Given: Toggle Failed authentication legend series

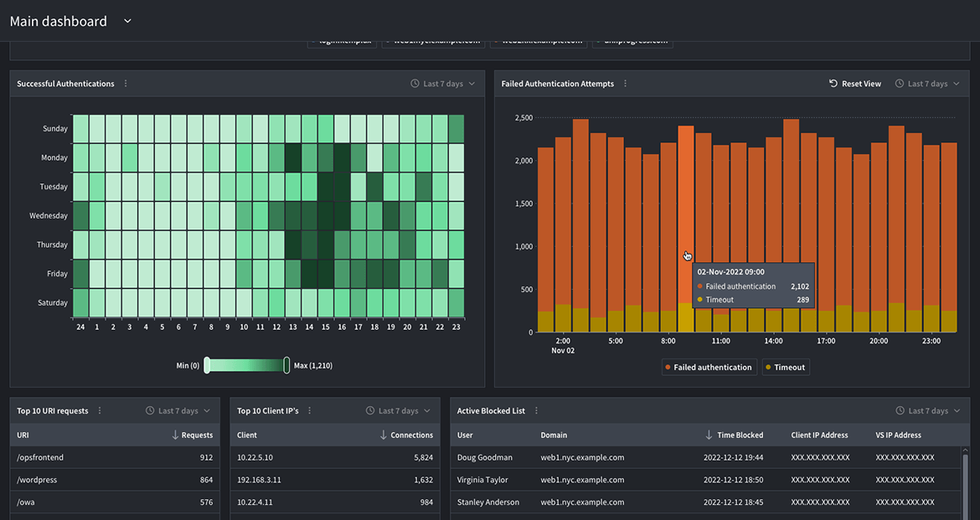Looking at the screenshot, I should (708, 368).
